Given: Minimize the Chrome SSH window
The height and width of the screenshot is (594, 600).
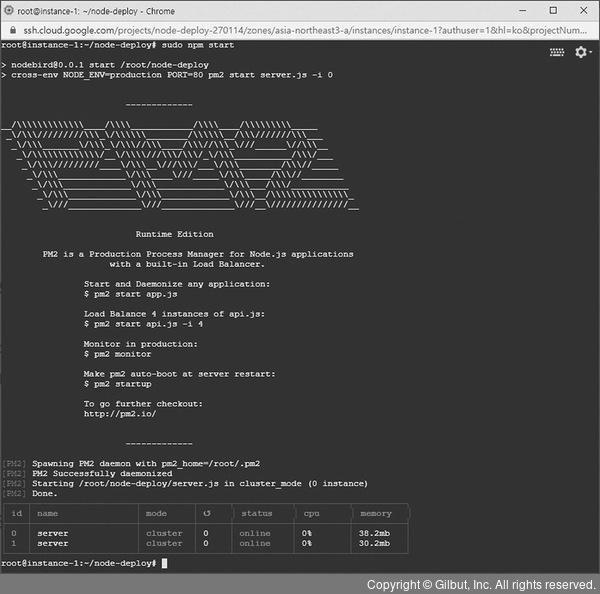Looking at the screenshot, I should pos(523,11).
